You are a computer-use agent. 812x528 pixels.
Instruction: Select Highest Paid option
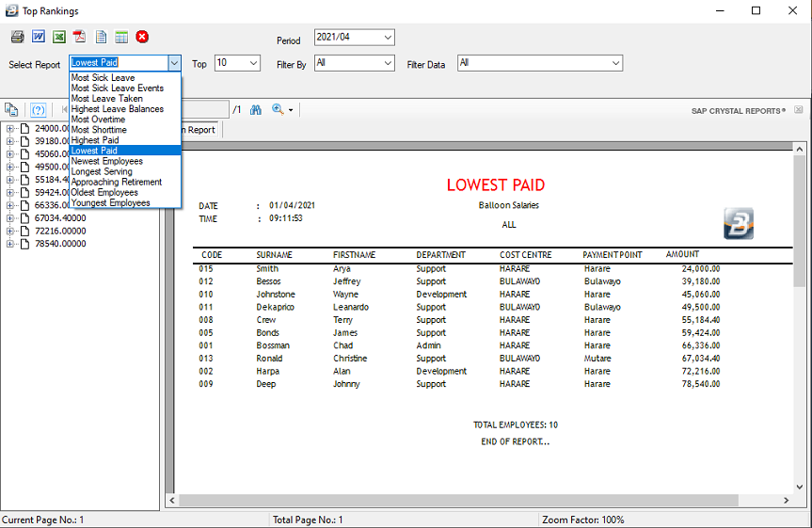click(x=125, y=140)
